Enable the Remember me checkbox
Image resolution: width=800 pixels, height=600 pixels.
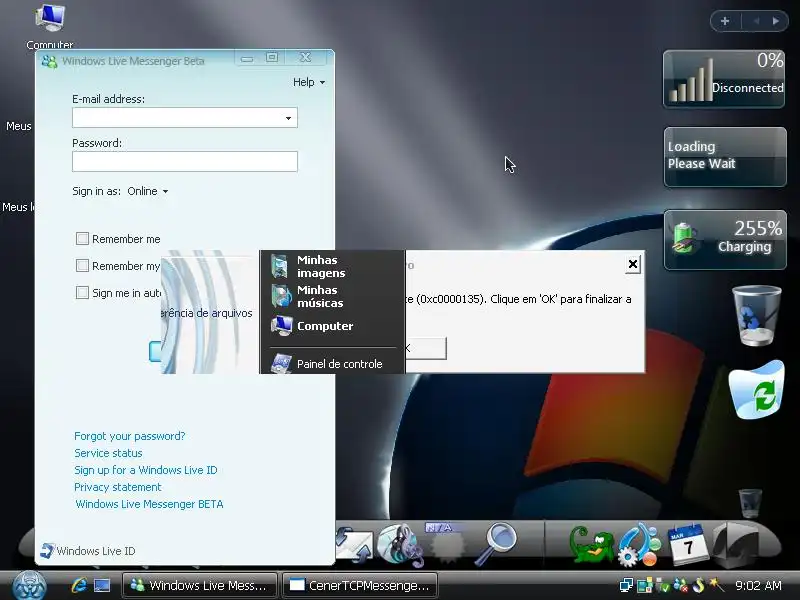point(82,238)
